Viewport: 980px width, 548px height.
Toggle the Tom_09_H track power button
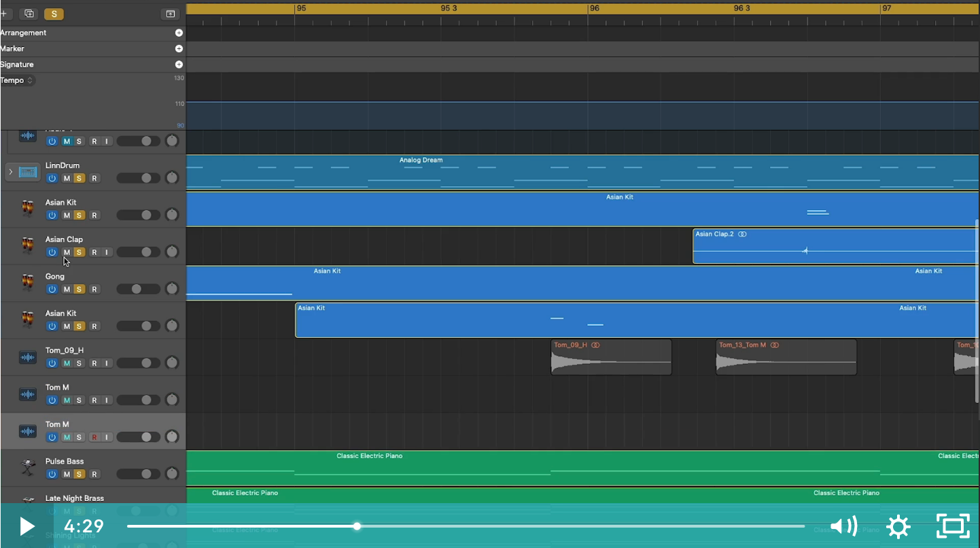tap(52, 363)
